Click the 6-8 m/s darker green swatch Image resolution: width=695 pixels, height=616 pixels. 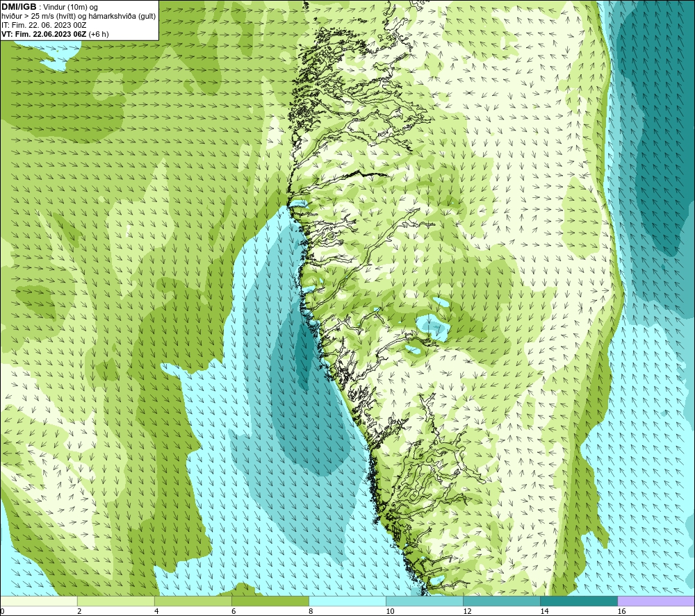click(270, 601)
